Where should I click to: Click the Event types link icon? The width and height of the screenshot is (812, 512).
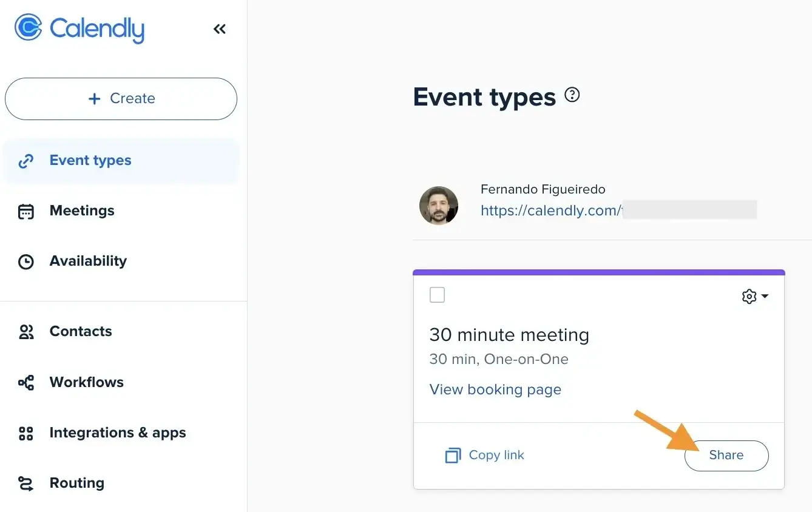click(25, 161)
